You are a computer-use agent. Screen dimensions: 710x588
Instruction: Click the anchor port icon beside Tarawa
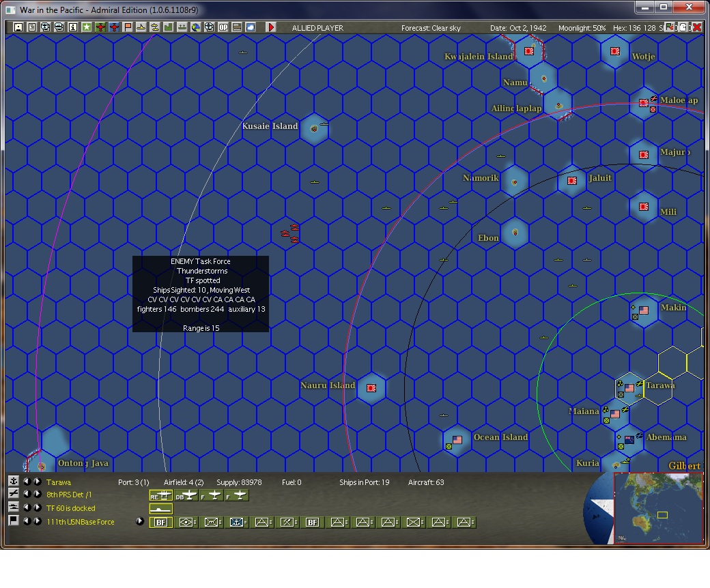14,482
